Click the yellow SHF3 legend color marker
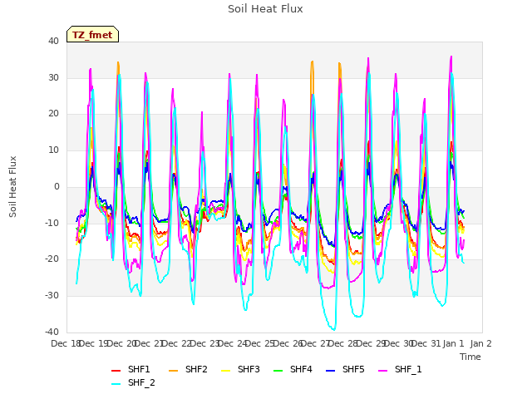532x399 pixels. coord(225,371)
